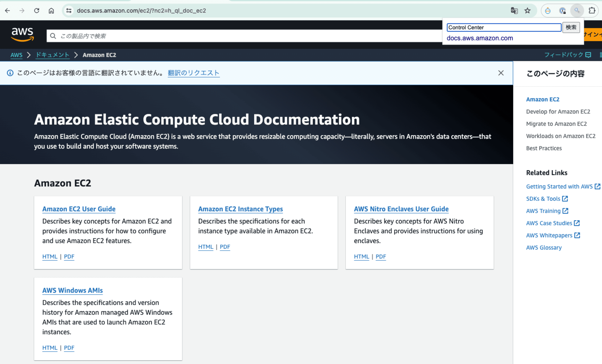Open AWS Nitro Enclaves User Guide link
The height and width of the screenshot is (364, 602).
(x=401, y=209)
